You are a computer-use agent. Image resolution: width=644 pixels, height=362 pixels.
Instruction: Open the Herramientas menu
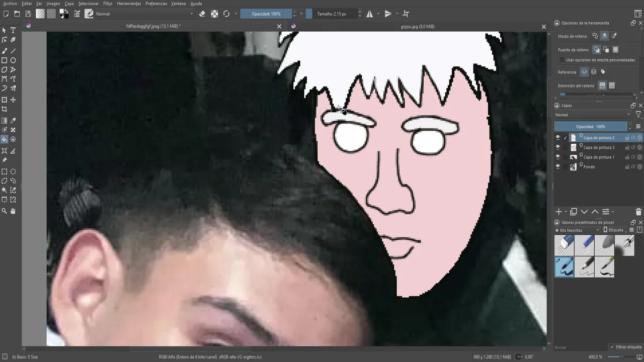click(129, 4)
